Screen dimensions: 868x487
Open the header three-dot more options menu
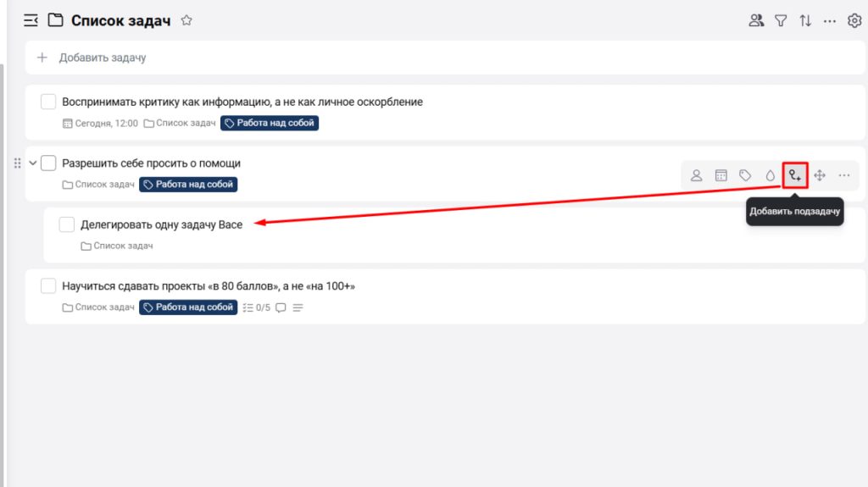click(x=830, y=20)
